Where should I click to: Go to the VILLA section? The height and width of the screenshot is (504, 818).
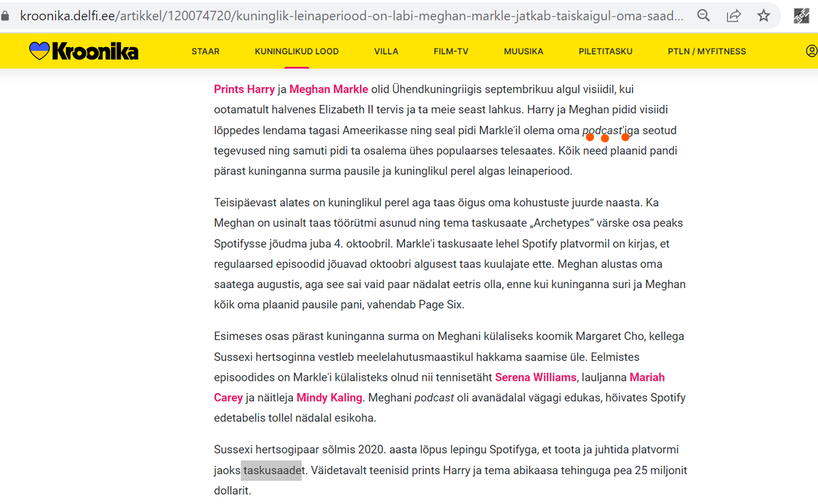tap(386, 51)
